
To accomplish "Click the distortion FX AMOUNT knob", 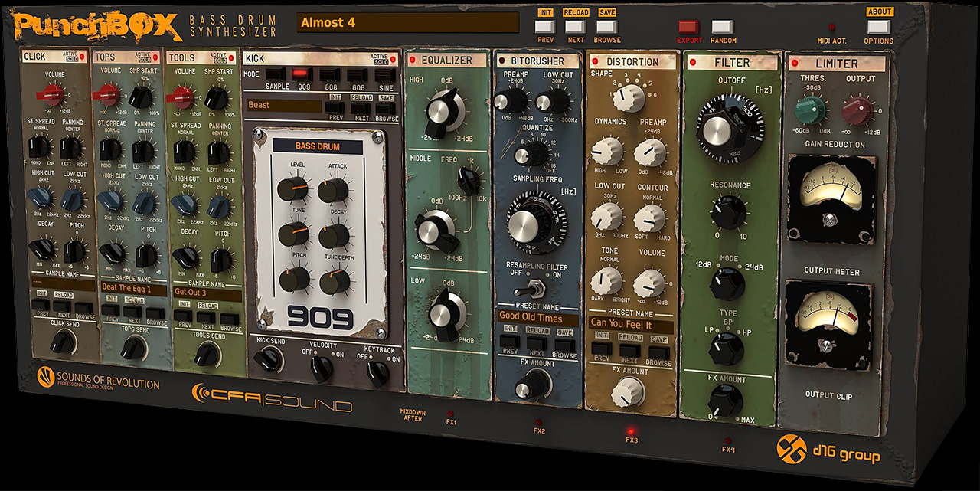I will point(628,393).
